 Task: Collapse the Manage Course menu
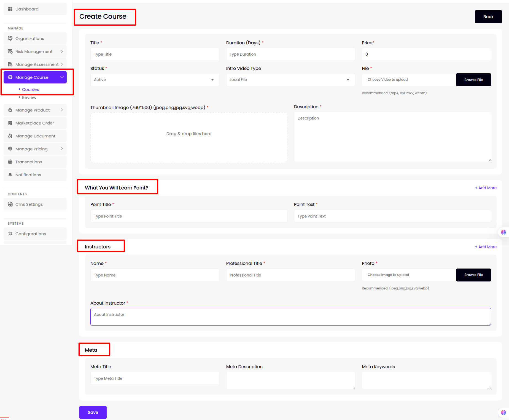point(62,77)
